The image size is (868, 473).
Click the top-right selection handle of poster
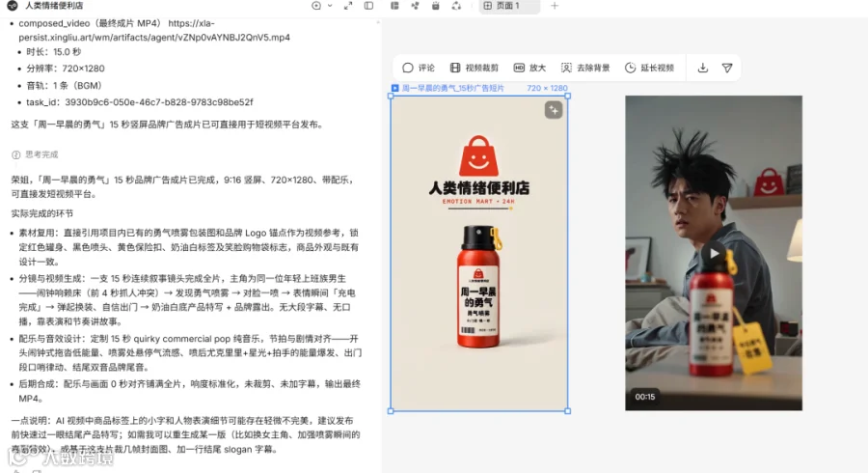point(568,96)
